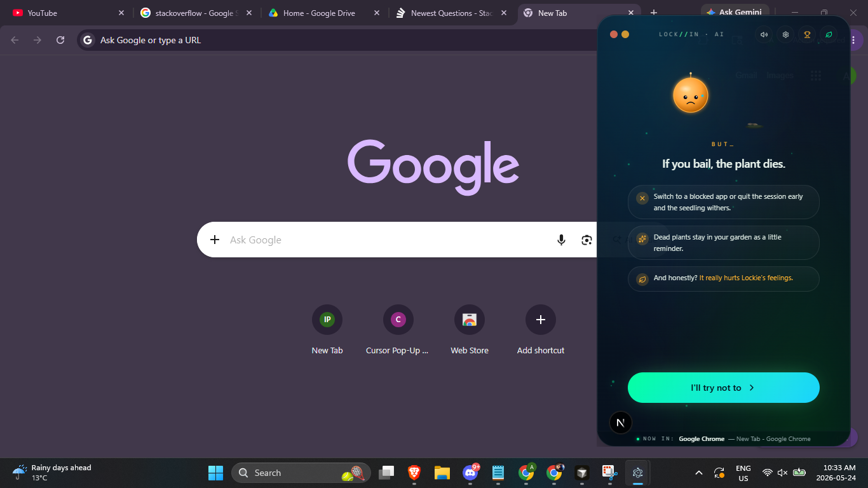This screenshot has width=868, height=488.
Task: Open the New Tab shortcut tile
Action: pyautogui.click(x=327, y=330)
